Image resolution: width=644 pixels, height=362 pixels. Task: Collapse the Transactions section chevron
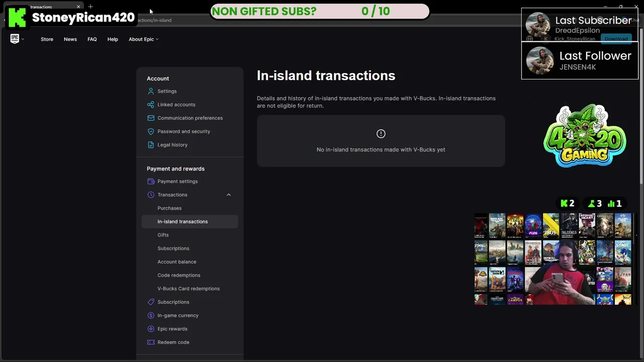click(228, 195)
